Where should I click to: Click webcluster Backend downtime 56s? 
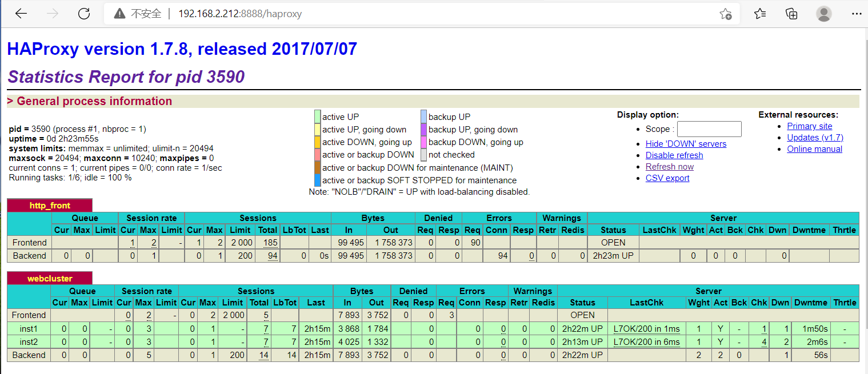821,355
